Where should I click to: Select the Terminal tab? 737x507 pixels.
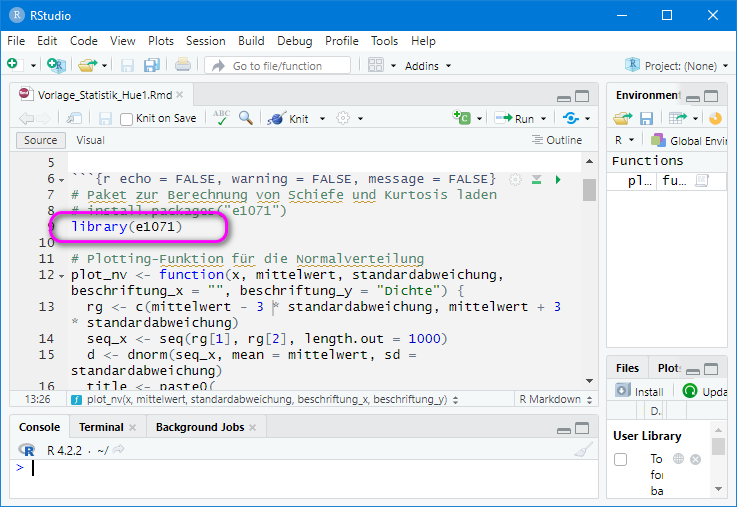coord(101,427)
